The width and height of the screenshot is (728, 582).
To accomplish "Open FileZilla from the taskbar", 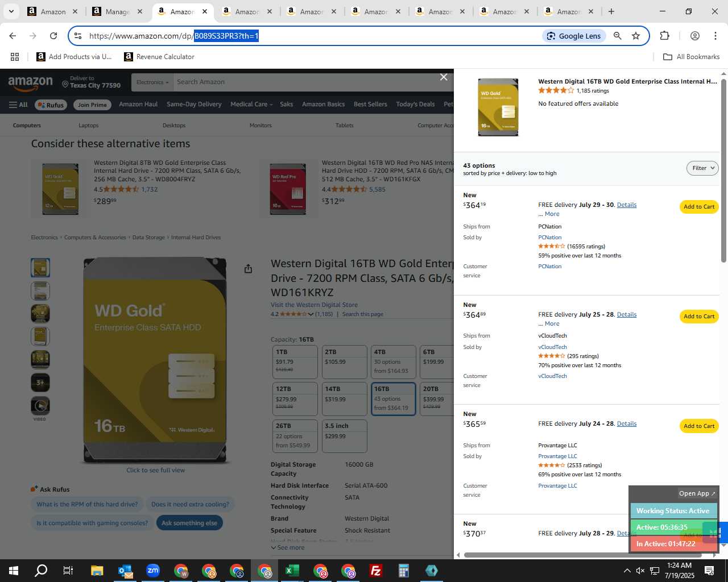I will tap(375, 571).
